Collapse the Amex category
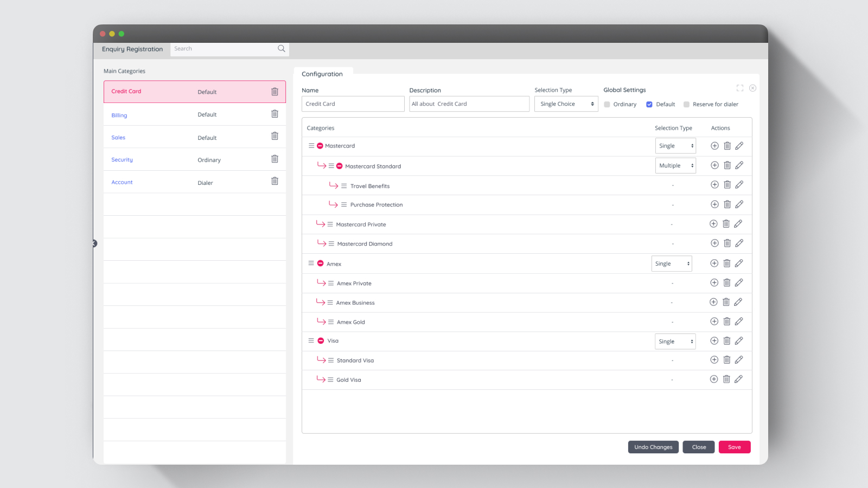868x488 pixels. tap(321, 264)
